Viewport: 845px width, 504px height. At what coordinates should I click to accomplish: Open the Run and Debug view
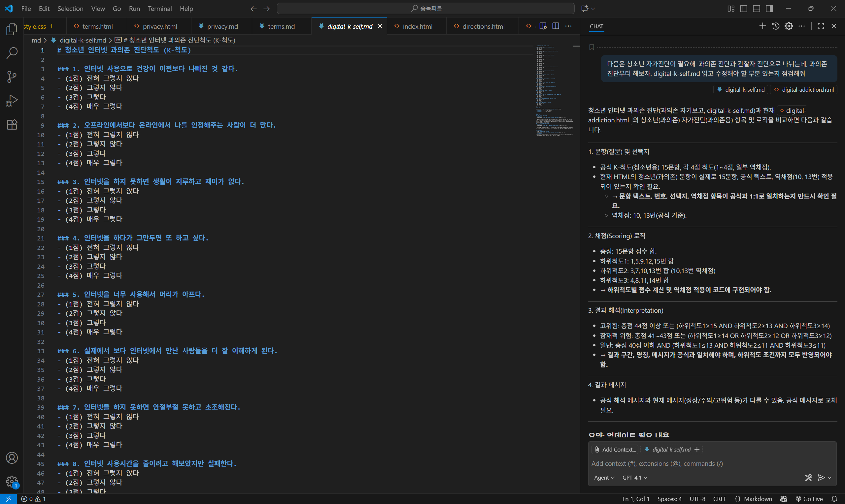[12, 101]
